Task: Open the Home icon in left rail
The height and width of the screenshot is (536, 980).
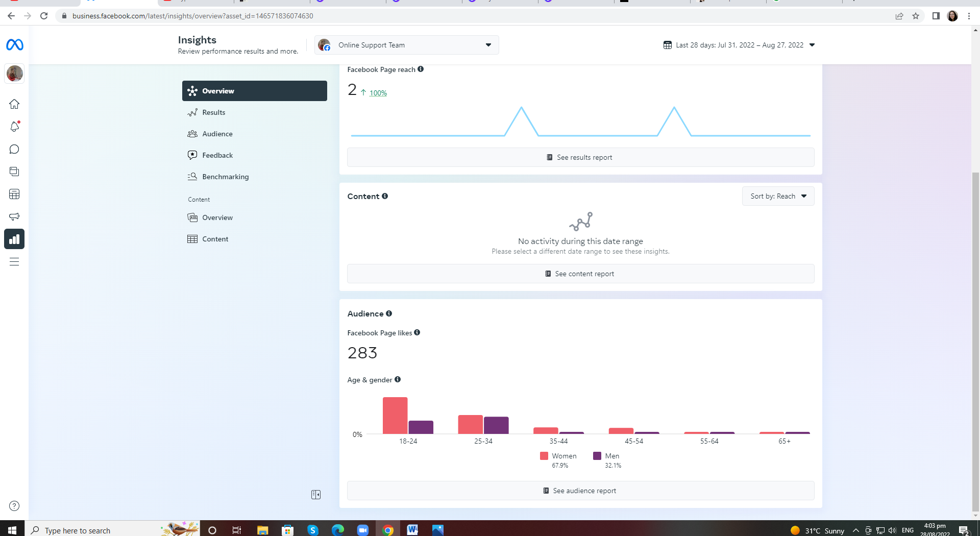Action: coord(14,104)
